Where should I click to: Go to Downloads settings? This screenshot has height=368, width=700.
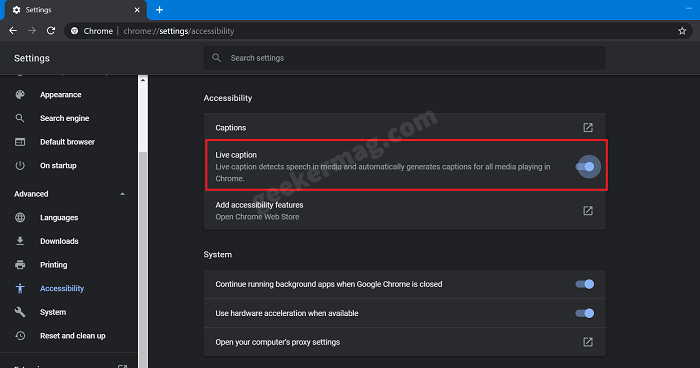pos(59,241)
